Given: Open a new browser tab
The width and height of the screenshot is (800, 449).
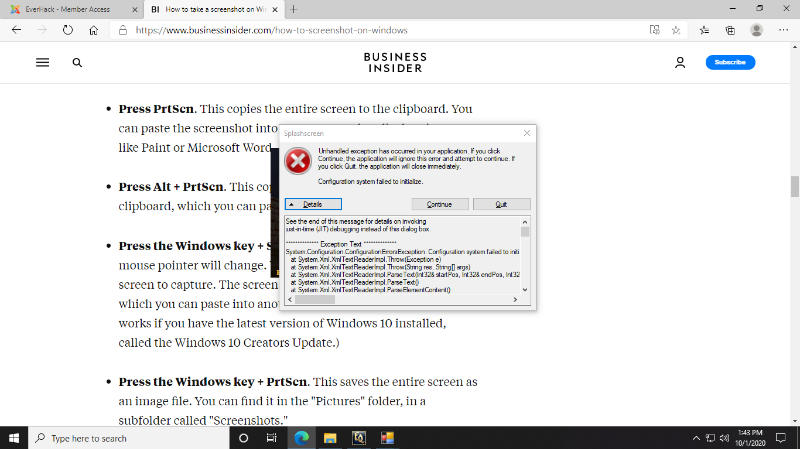Looking at the screenshot, I should pyautogui.click(x=293, y=9).
